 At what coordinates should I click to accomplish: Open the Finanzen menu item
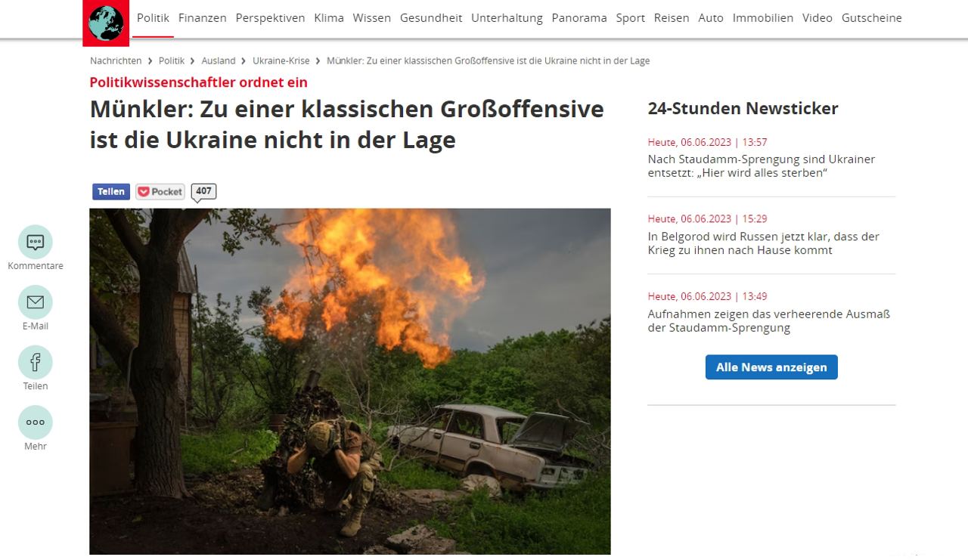click(x=203, y=18)
